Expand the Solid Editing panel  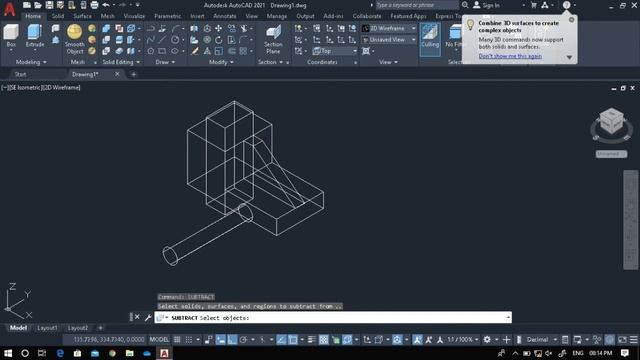click(121, 62)
